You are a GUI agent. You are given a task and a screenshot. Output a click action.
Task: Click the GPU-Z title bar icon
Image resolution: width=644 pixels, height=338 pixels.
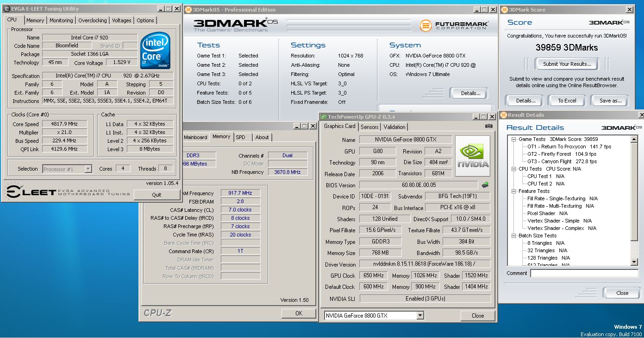tap(324, 117)
